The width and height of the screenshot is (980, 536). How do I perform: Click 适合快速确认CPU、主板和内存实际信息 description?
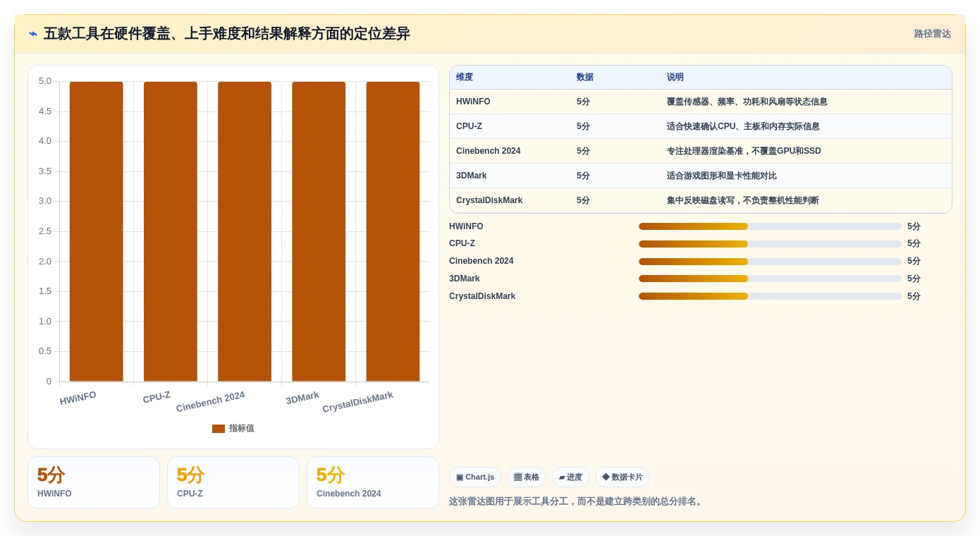(743, 126)
